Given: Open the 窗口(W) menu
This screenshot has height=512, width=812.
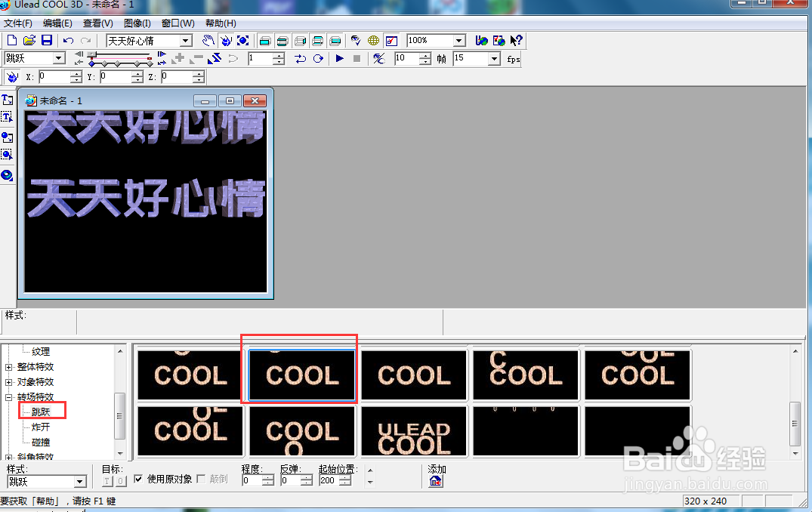Looking at the screenshot, I should (x=178, y=23).
